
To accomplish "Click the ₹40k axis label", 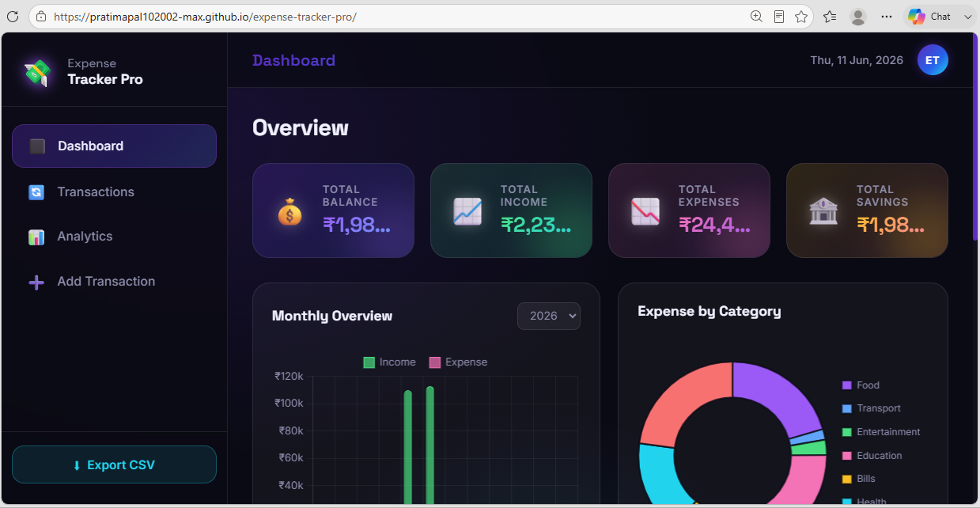I will [290, 486].
